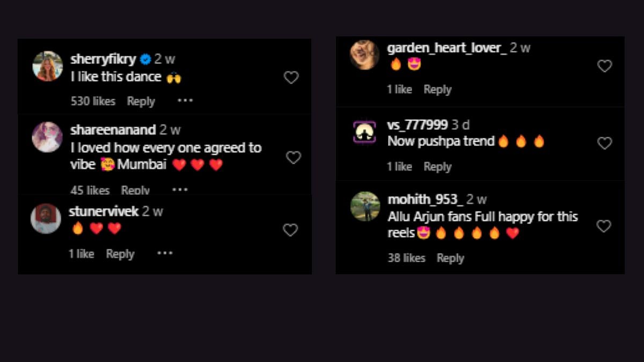Screen dimensions: 644x362
Task: Reply to vs_777999's pushpa trend comment
Action: [437, 167]
